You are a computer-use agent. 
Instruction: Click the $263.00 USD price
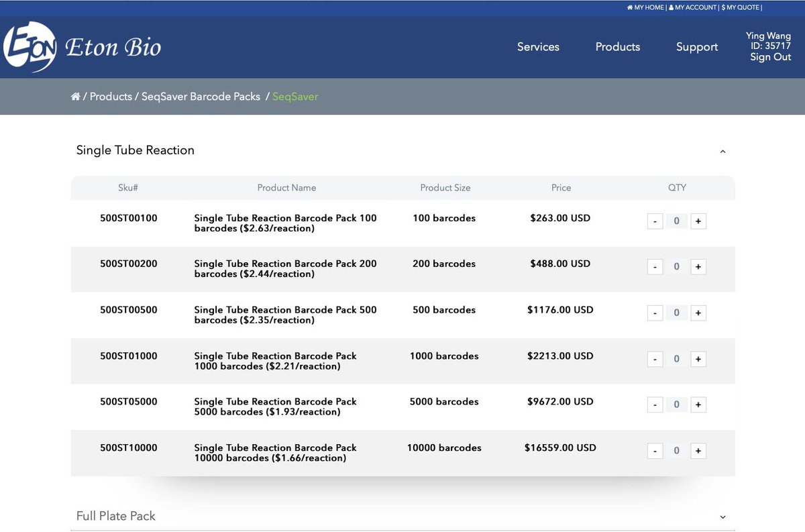pos(560,218)
